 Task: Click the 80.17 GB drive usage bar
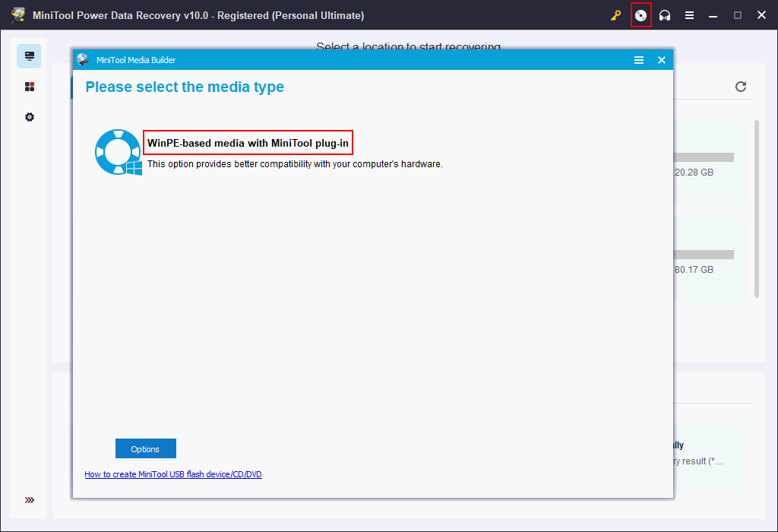[x=704, y=255]
